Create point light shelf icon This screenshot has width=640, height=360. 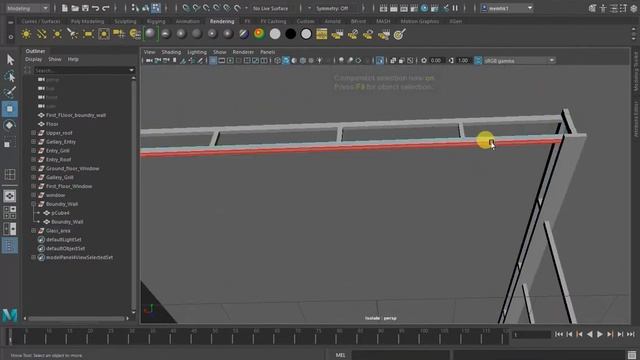[57, 34]
